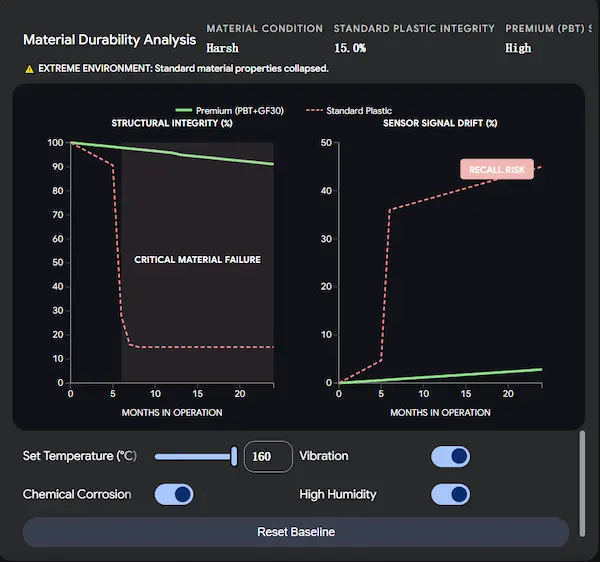
Task: Click the Structural Integrity (%) chart title
Action: coord(171,123)
